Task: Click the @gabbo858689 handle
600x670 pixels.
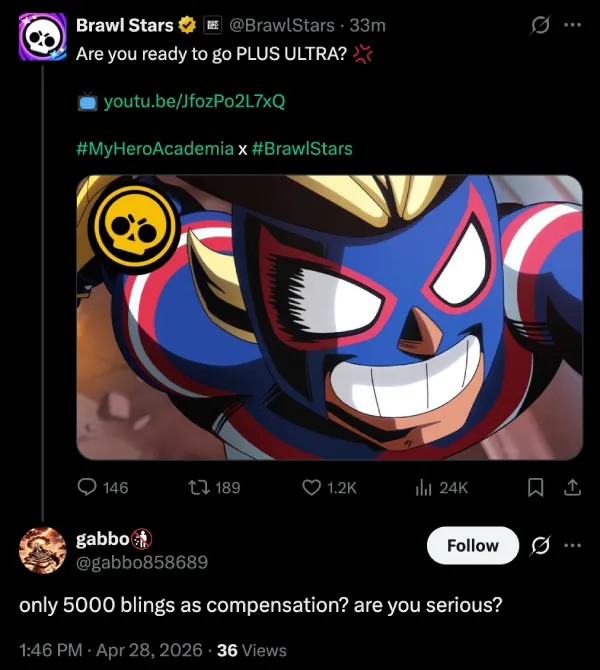Action: tap(142, 562)
